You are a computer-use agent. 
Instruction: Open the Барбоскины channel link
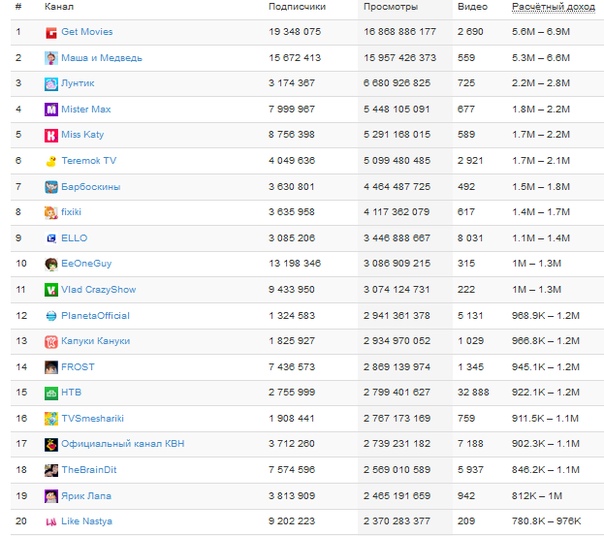[x=91, y=187]
